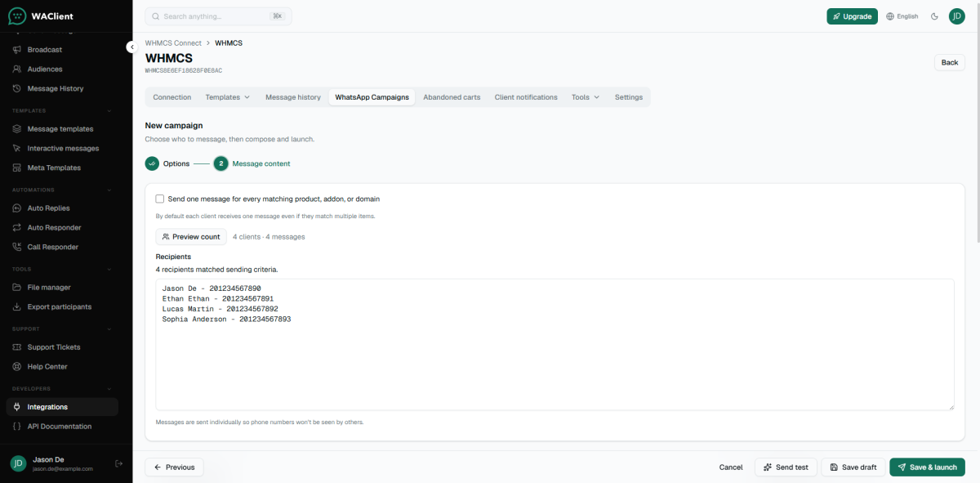The height and width of the screenshot is (483, 980).
Task: Collapse the Templates sidebar section
Action: (109, 111)
